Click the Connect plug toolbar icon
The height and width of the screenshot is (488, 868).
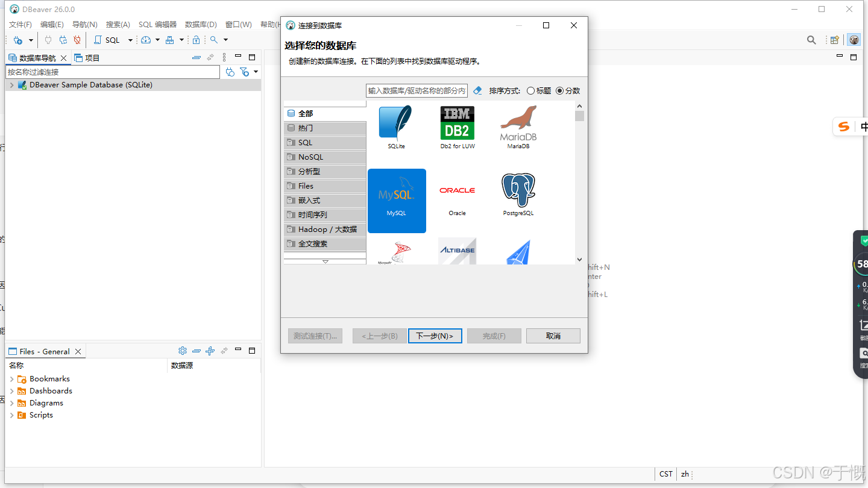click(49, 40)
